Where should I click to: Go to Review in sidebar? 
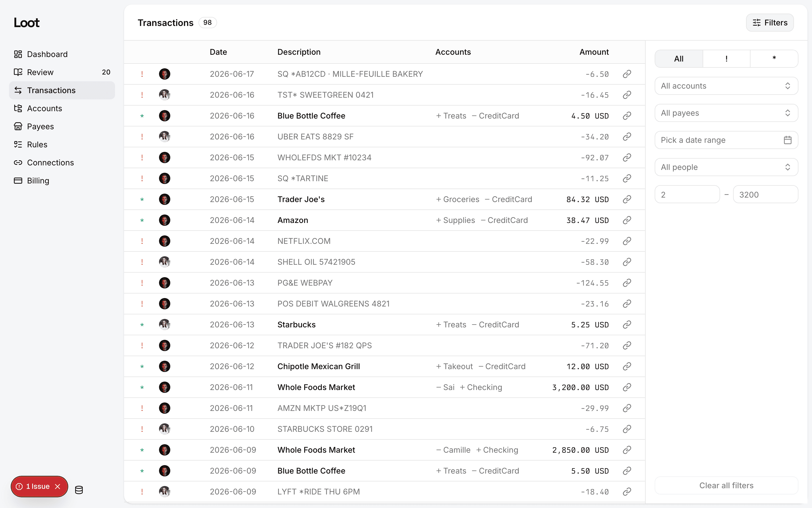[x=62, y=72]
